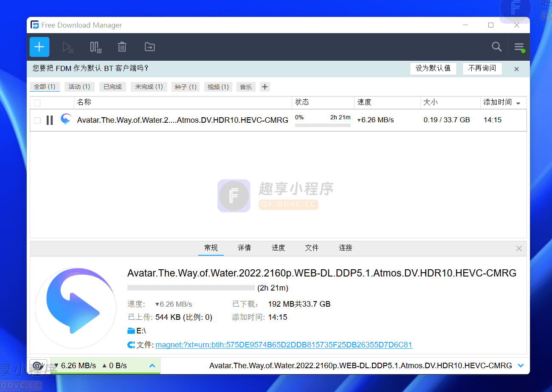Open the magnet link URL
This screenshot has width=552, height=392.
coord(284,345)
